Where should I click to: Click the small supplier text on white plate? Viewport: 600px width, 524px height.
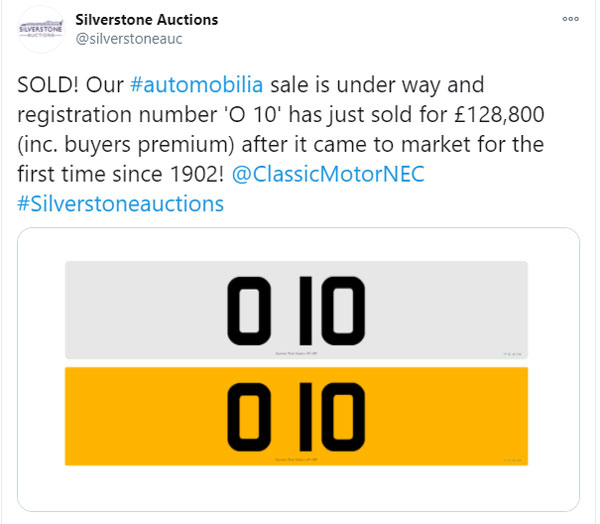click(x=297, y=352)
